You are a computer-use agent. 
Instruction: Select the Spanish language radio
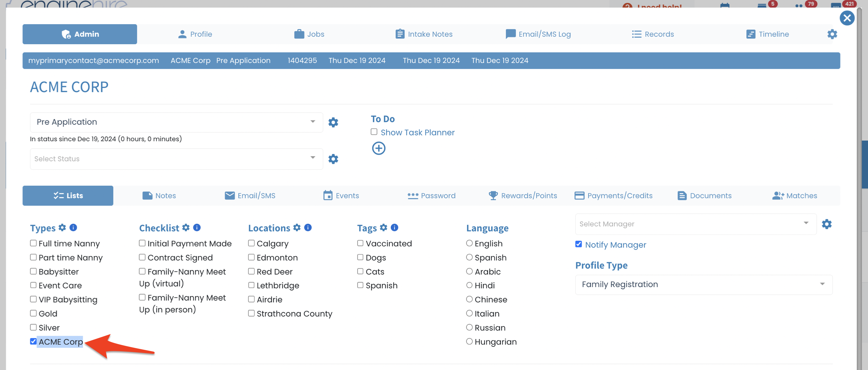pyautogui.click(x=469, y=257)
